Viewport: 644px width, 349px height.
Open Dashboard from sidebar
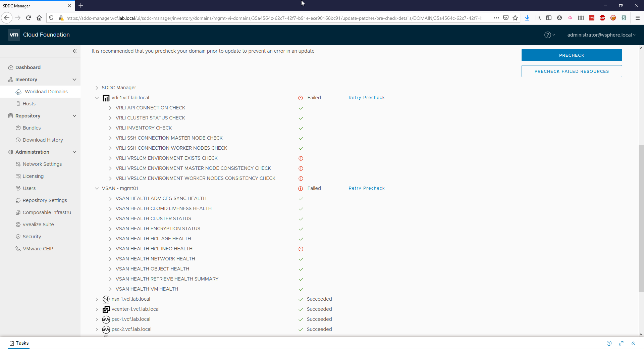tap(28, 67)
